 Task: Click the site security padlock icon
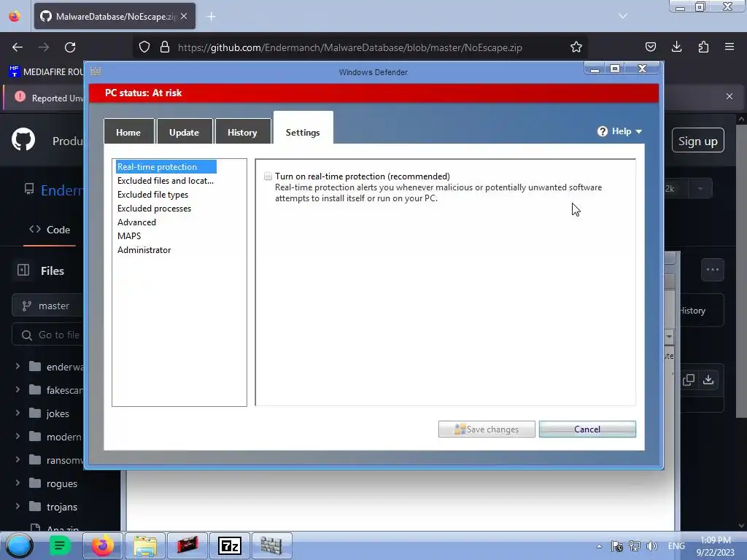point(165,47)
